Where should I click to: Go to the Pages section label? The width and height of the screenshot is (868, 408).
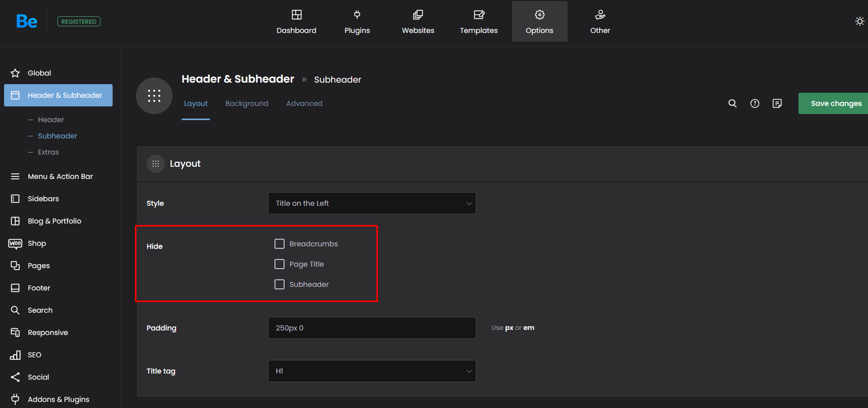click(39, 266)
